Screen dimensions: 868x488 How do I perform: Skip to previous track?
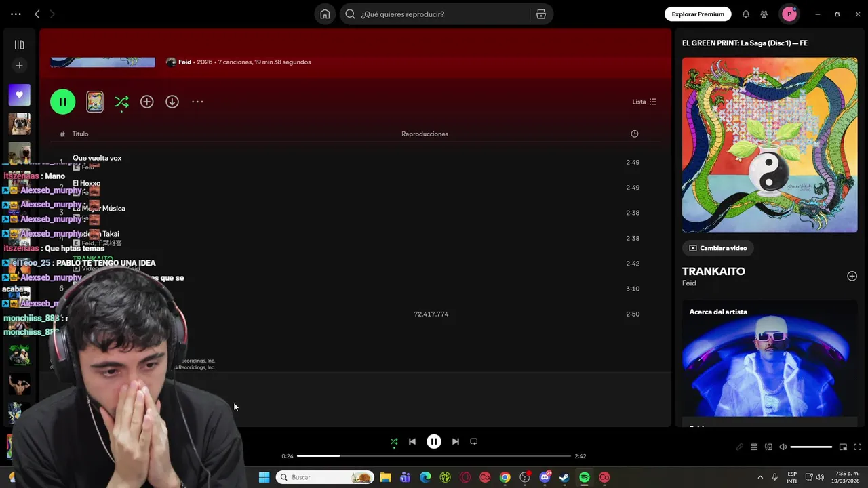point(412,441)
